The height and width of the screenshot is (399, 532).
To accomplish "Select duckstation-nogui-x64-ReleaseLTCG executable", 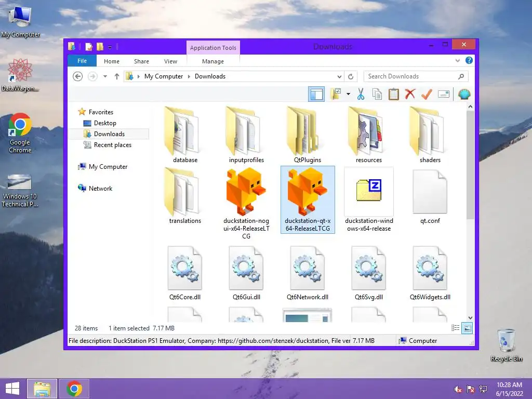I will [246, 204].
